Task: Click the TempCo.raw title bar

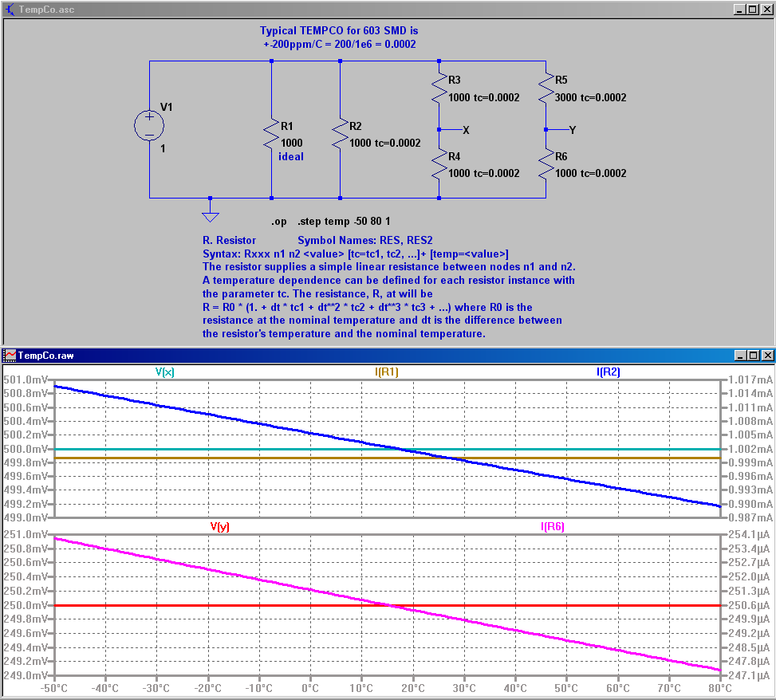Action: tap(388, 356)
